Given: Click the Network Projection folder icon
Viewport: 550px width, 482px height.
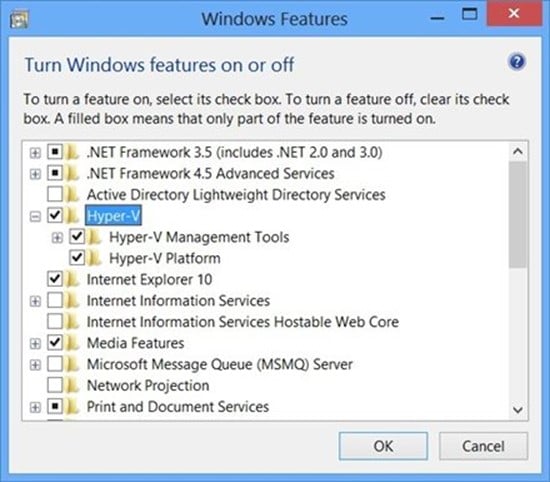Looking at the screenshot, I should click(72, 386).
